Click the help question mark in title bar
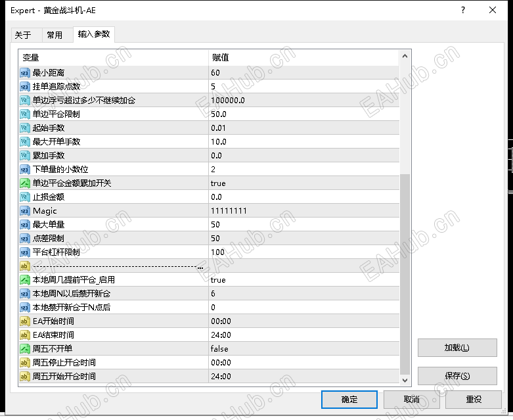 pos(463,10)
